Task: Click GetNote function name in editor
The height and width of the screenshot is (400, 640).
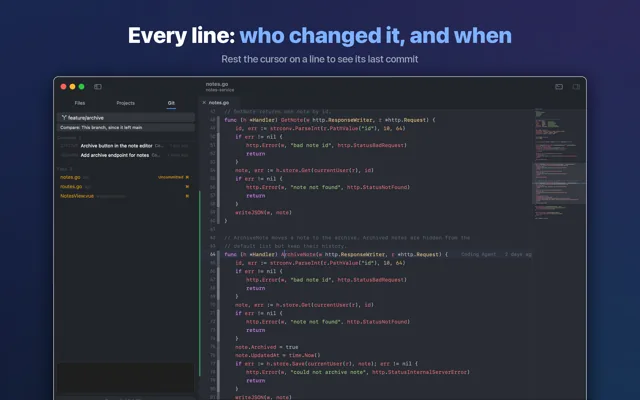Action: pos(292,120)
